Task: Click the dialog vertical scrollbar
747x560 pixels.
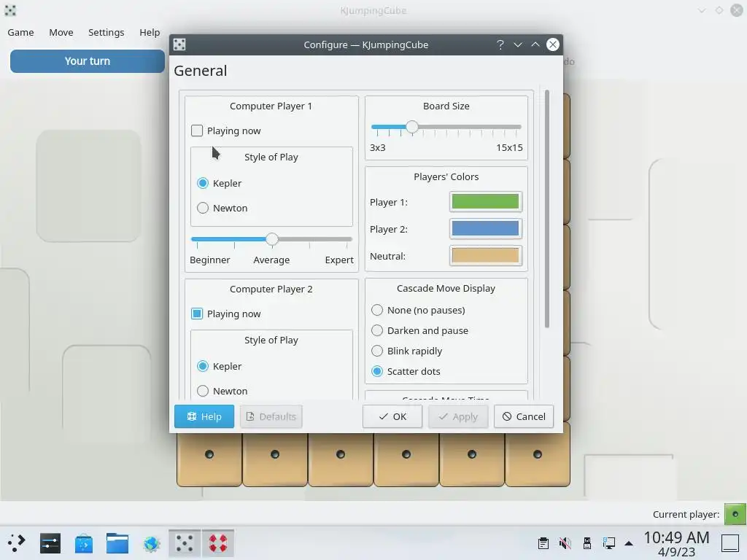Action: [547, 209]
